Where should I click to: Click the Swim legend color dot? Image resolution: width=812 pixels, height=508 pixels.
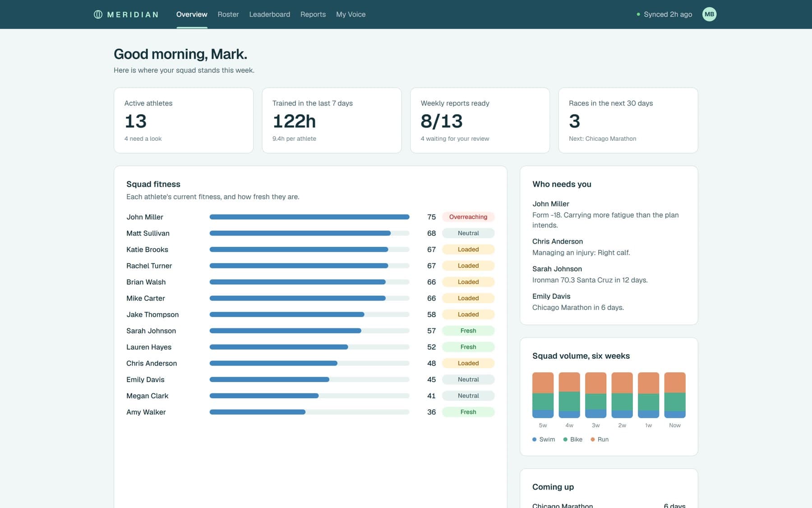coord(535,439)
